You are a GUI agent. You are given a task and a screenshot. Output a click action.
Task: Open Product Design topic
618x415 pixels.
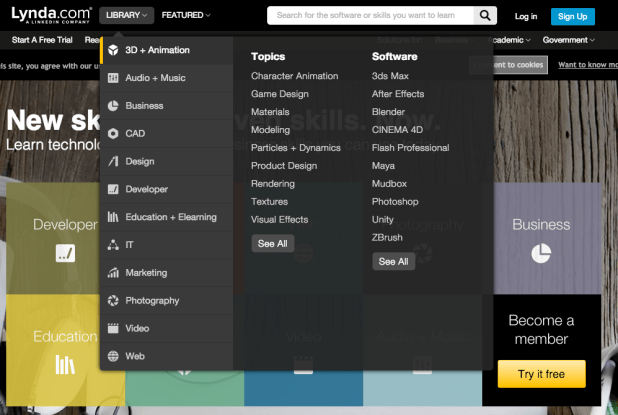(284, 166)
